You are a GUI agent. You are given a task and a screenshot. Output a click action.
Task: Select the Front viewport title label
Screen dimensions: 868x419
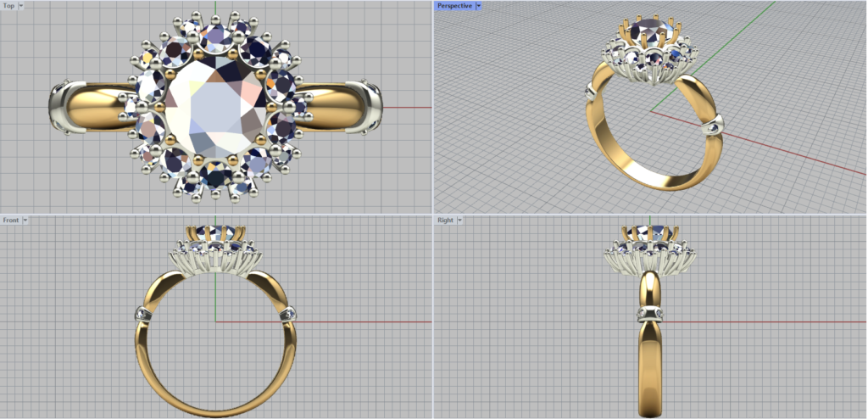11,221
